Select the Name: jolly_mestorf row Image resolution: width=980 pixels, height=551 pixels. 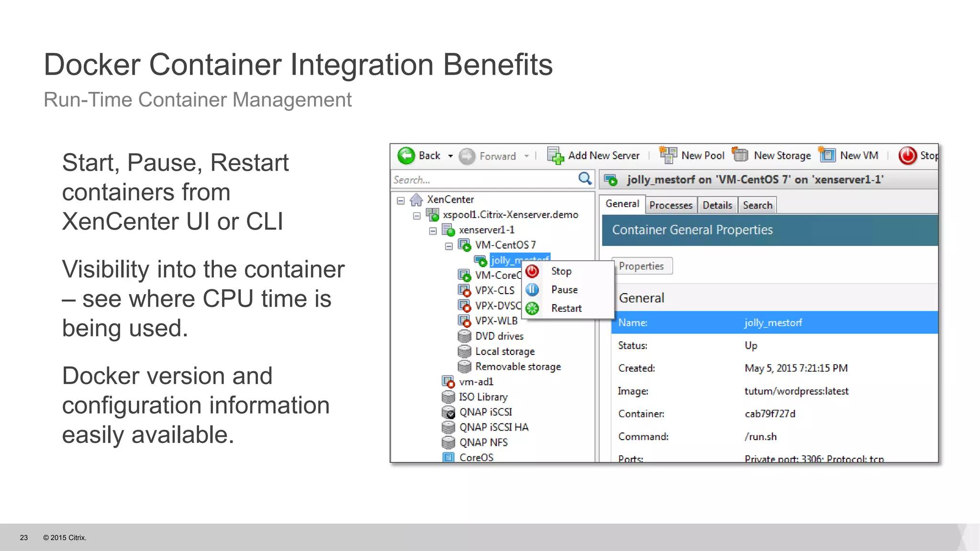coord(775,323)
